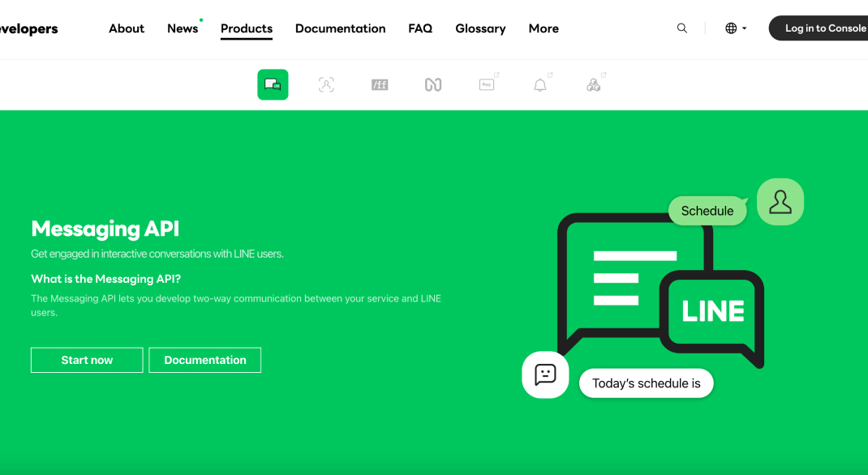Visit the FAQ page

point(420,28)
